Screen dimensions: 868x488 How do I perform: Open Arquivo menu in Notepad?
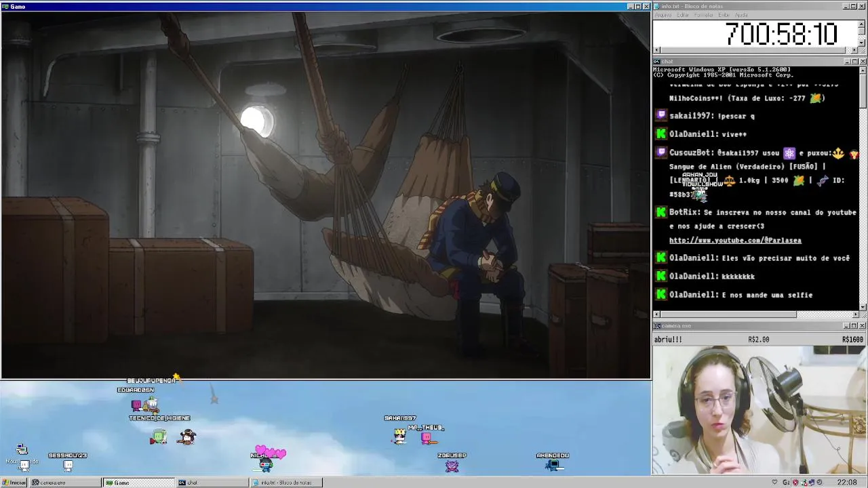point(663,15)
